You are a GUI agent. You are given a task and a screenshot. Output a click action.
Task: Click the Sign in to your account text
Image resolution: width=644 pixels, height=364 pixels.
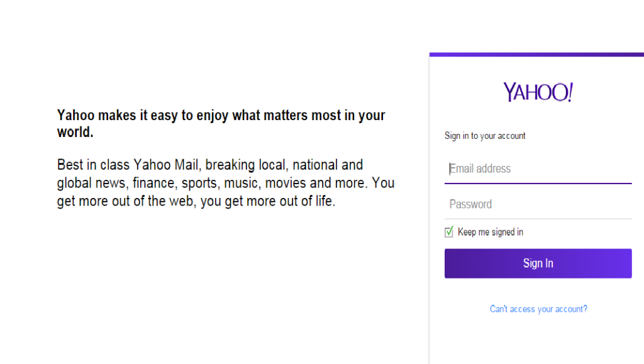pos(485,136)
